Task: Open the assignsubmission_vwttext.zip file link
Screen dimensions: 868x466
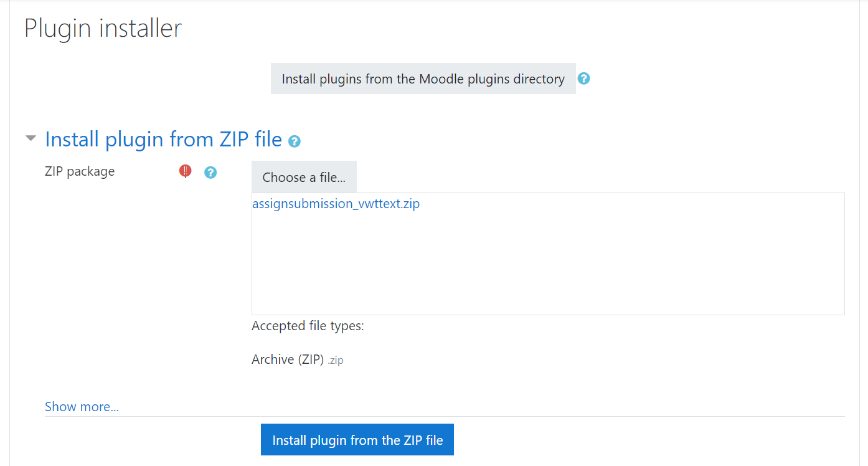Action: coord(336,203)
